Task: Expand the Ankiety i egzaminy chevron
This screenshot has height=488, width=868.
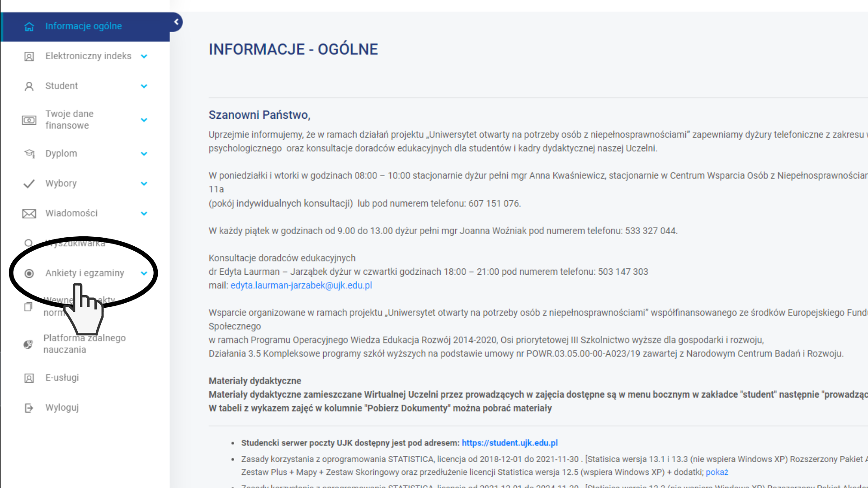Action: pos(144,273)
